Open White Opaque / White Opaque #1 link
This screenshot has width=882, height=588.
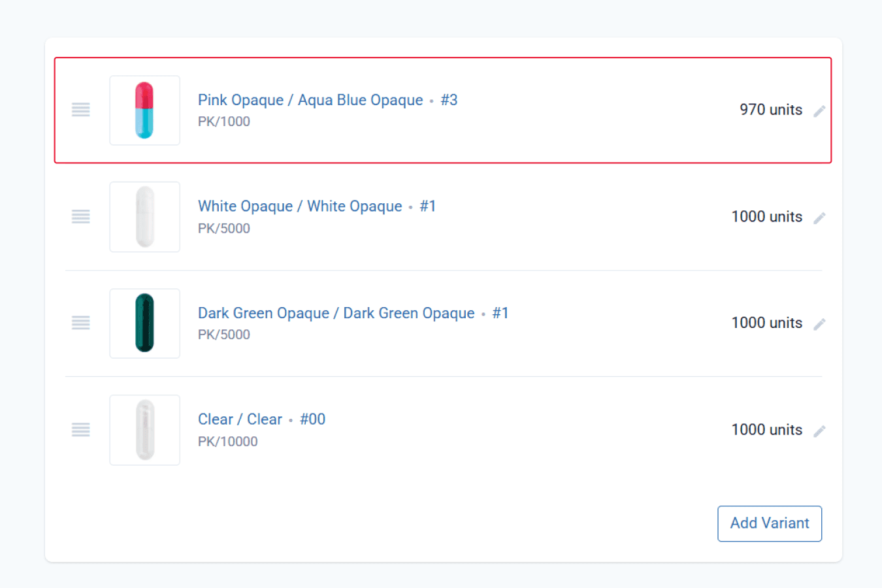pyautogui.click(x=317, y=206)
